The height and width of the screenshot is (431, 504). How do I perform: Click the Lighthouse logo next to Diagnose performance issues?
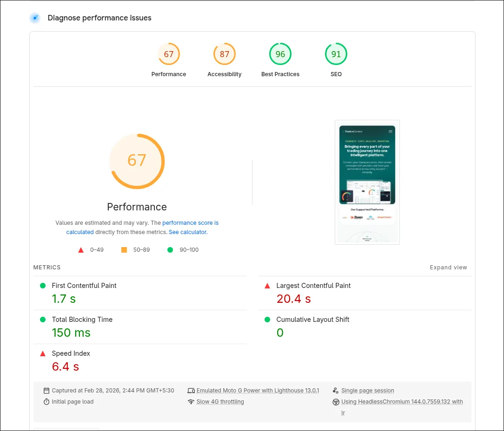tap(35, 18)
